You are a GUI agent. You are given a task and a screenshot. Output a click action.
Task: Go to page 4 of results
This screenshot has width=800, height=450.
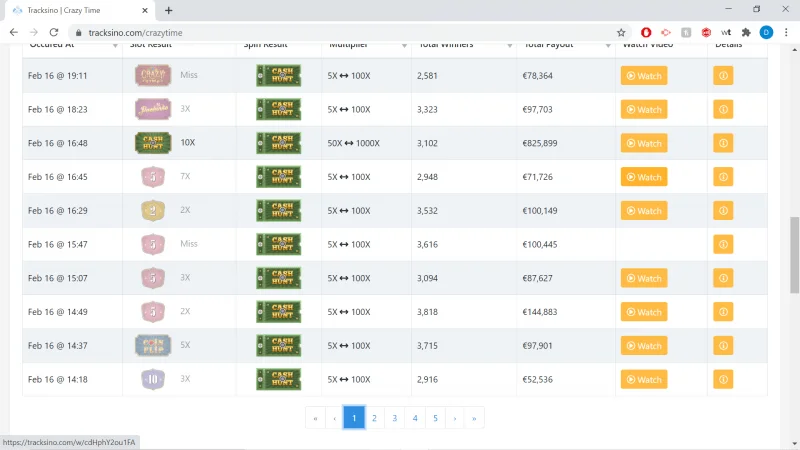(x=415, y=418)
